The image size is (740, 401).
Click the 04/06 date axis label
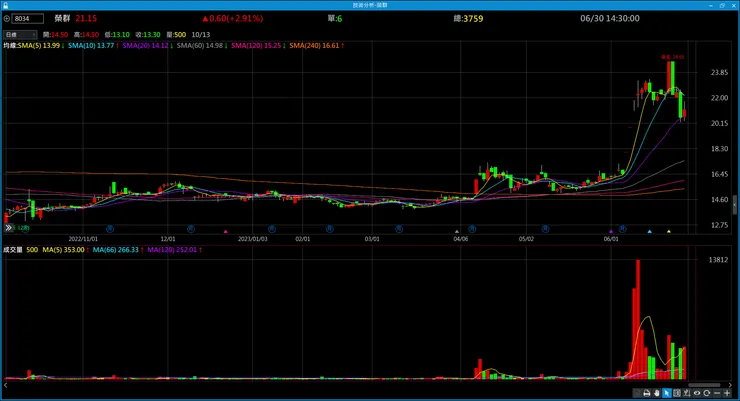pyautogui.click(x=461, y=239)
